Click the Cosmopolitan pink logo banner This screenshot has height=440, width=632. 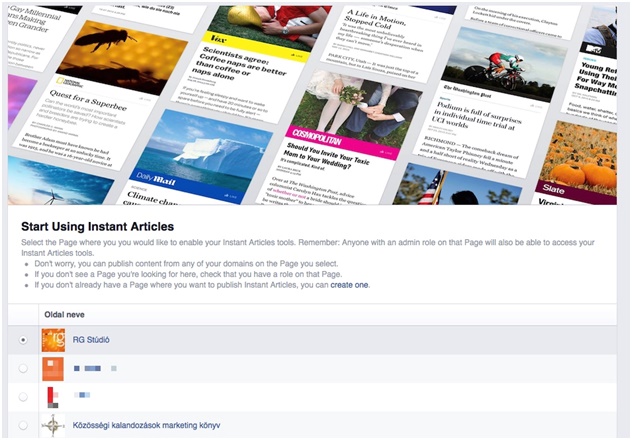click(343, 143)
